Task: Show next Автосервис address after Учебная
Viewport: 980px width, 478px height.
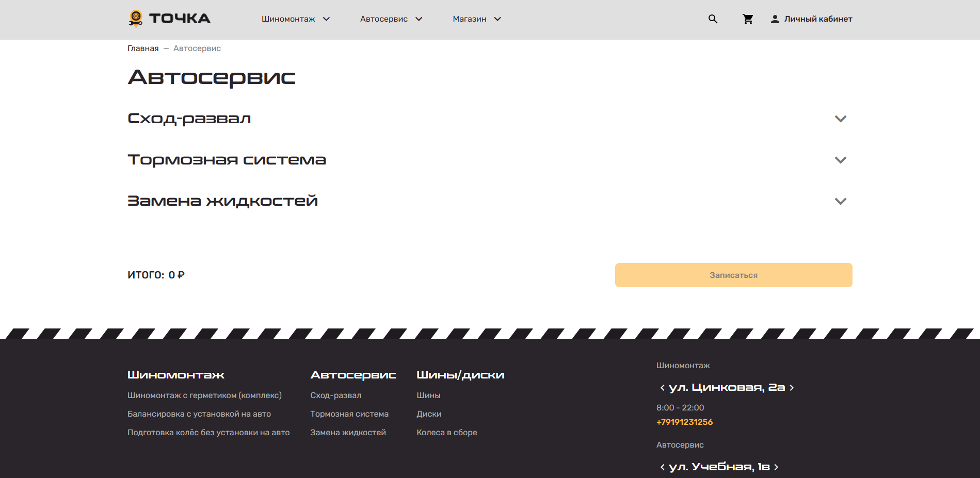Action: 776,467
